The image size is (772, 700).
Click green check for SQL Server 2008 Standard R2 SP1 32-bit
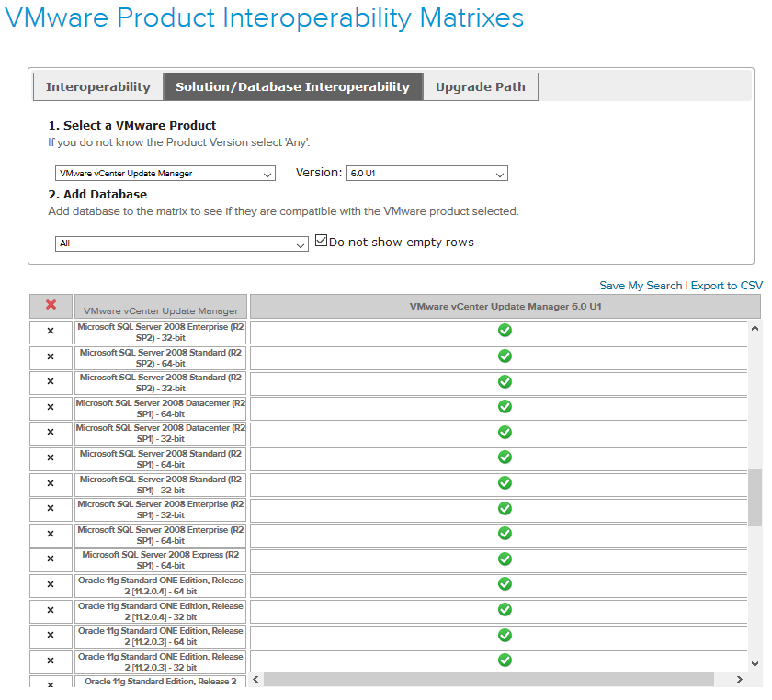pyautogui.click(x=505, y=483)
